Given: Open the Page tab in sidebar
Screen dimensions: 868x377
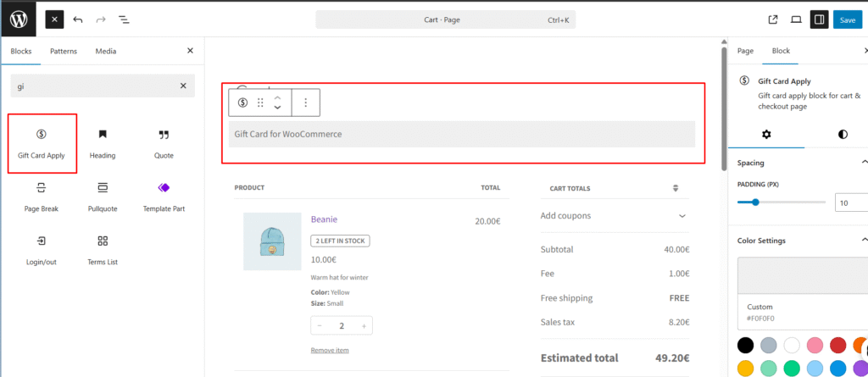Looking at the screenshot, I should coord(745,51).
